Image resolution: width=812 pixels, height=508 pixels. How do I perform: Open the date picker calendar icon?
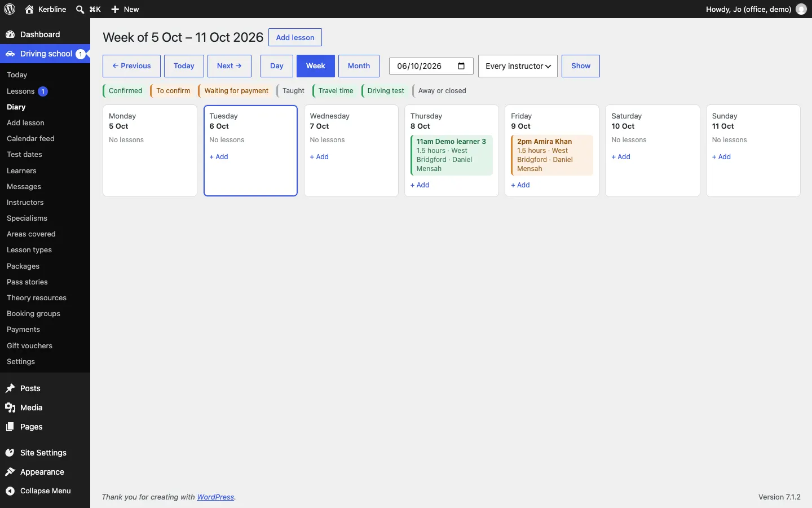coord(461,66)
